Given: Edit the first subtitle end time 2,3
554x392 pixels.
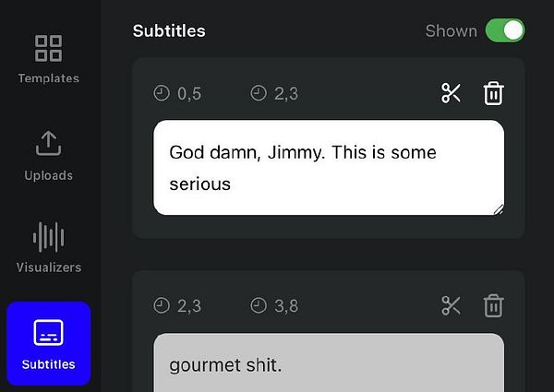Looking at the screenshot, I should coord(286,93).
